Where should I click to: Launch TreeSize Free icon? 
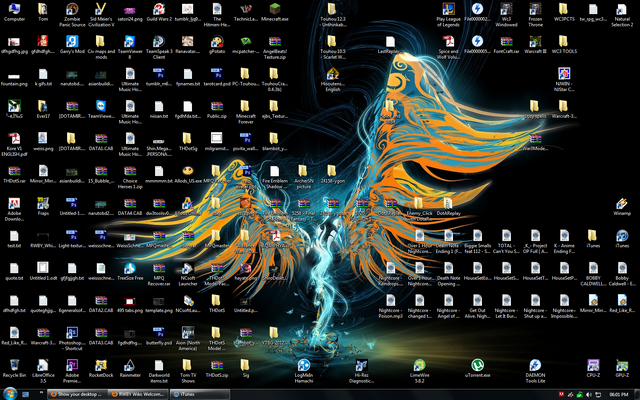[x=130, y=271]
